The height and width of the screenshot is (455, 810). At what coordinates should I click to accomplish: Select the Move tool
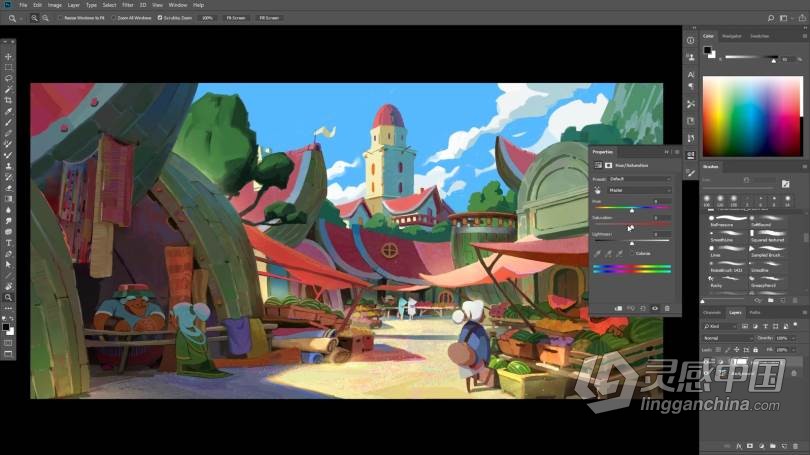[8, 56]
